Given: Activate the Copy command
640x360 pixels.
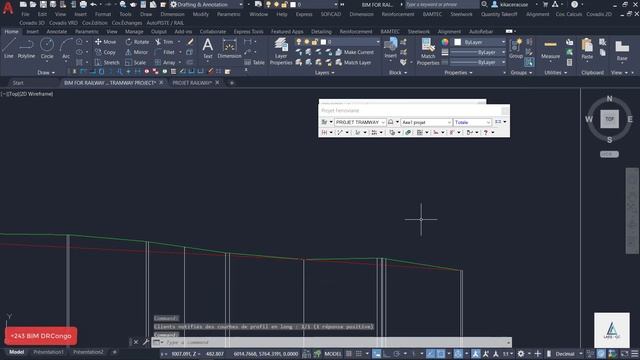Looking at the screenshot, I should coord(105,52).
